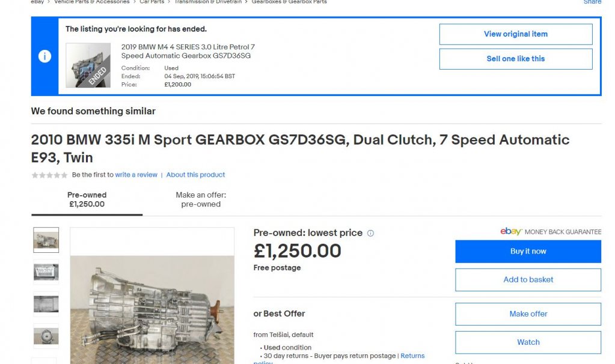The width and height of the screenshot is (615, 364).
Task: Click the empty star rating row
Action: [49, 175]
